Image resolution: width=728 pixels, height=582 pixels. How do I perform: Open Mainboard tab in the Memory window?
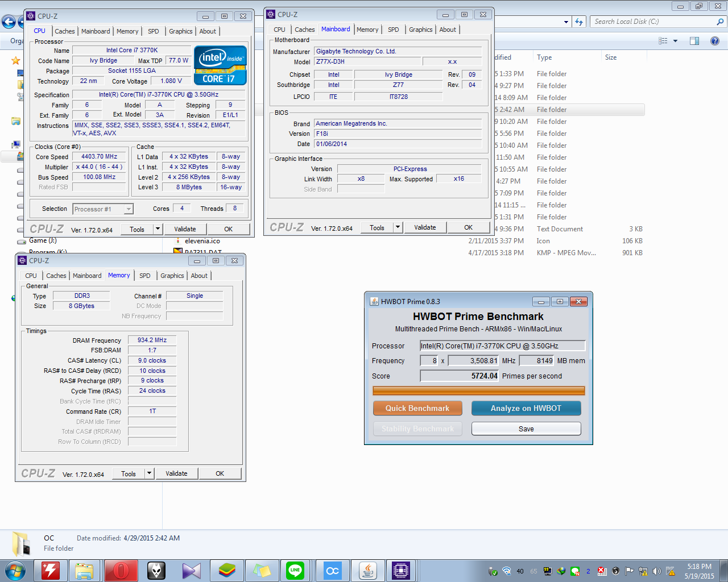coord(87,276)
